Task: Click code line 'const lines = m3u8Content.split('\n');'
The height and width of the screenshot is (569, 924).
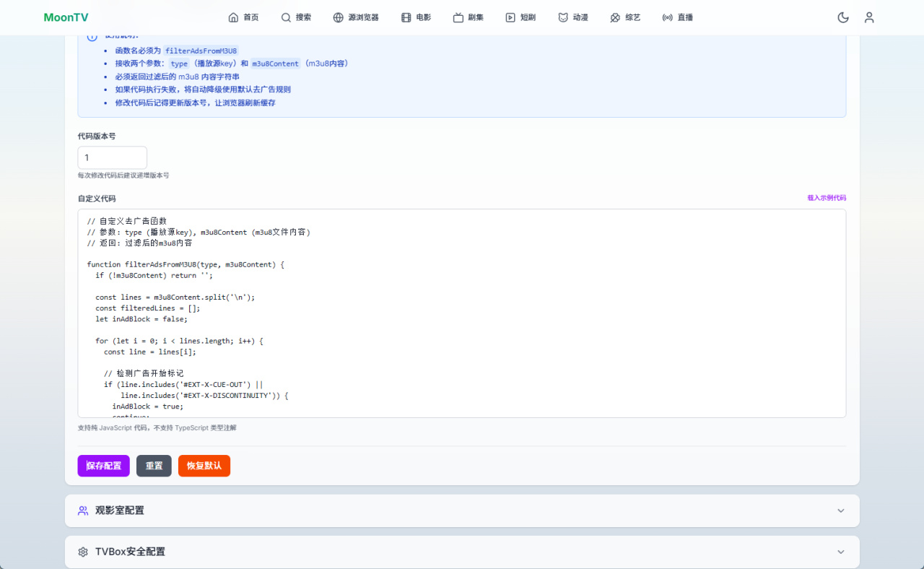Action: click(175, 297)
